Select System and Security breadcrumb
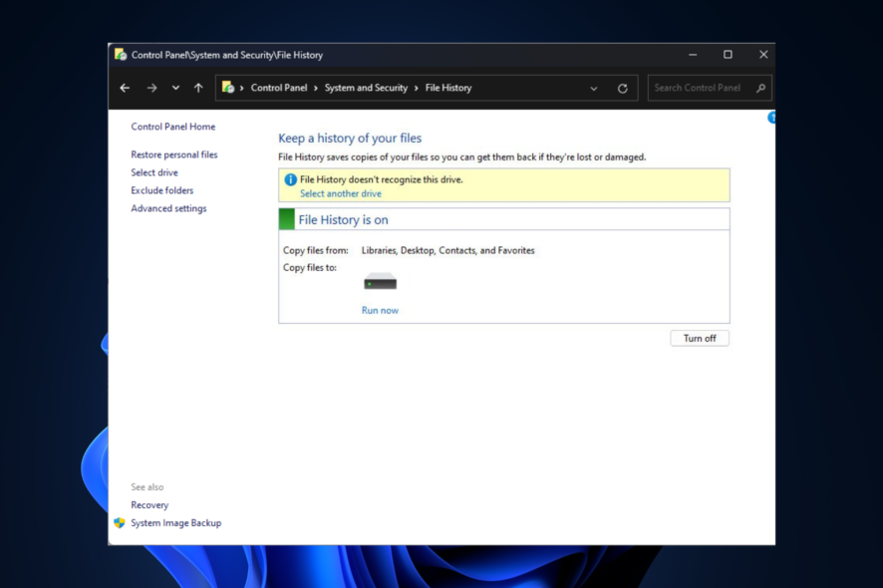 tap(366, 88)
